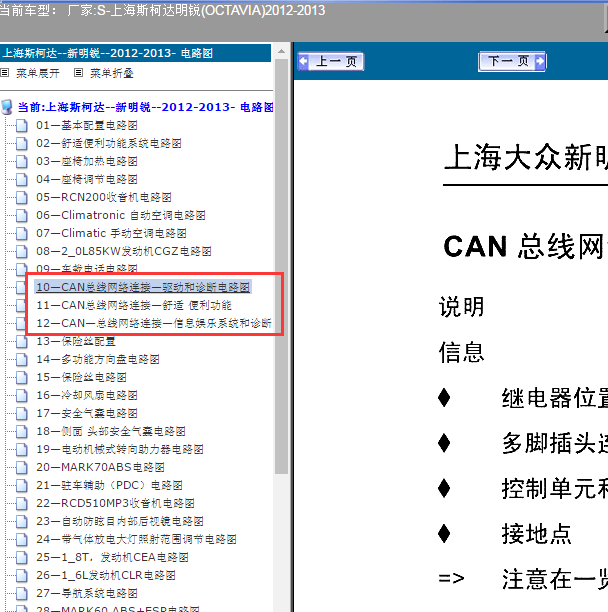Image resolution: width=608 pixels, height=612 pixels.
Task: Open 12—CAN—总线网络连接—信息娱乐系统和诊断
Action: [154, 323]
